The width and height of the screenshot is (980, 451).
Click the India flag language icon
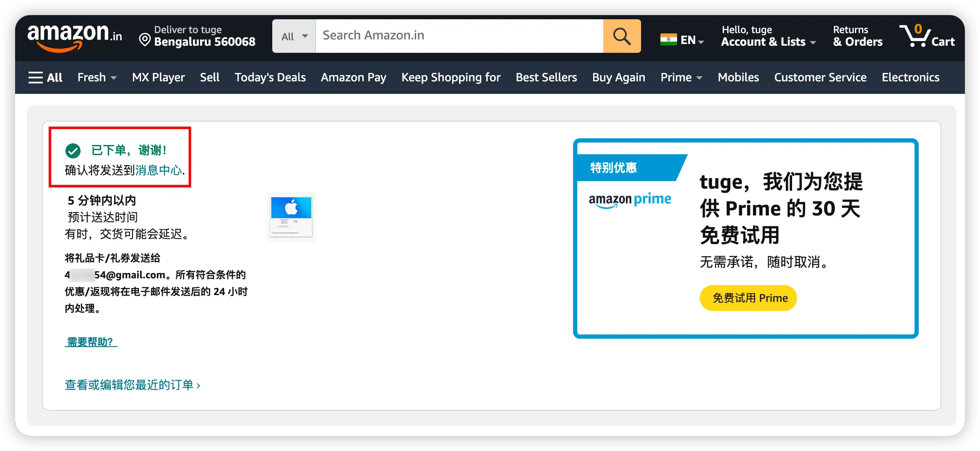668,40
